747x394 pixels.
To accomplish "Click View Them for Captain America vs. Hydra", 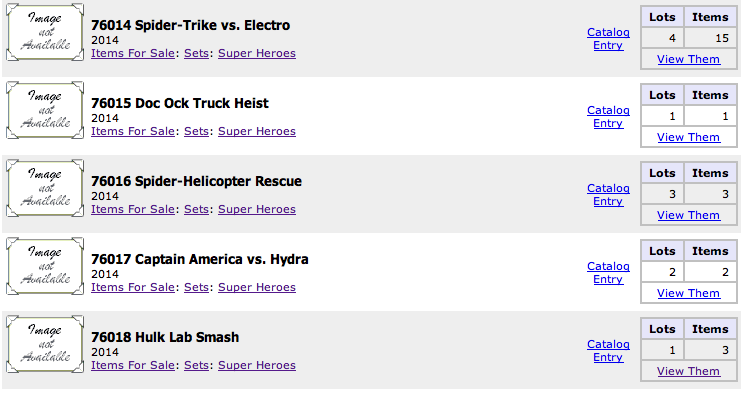I will tap(688, 293).
